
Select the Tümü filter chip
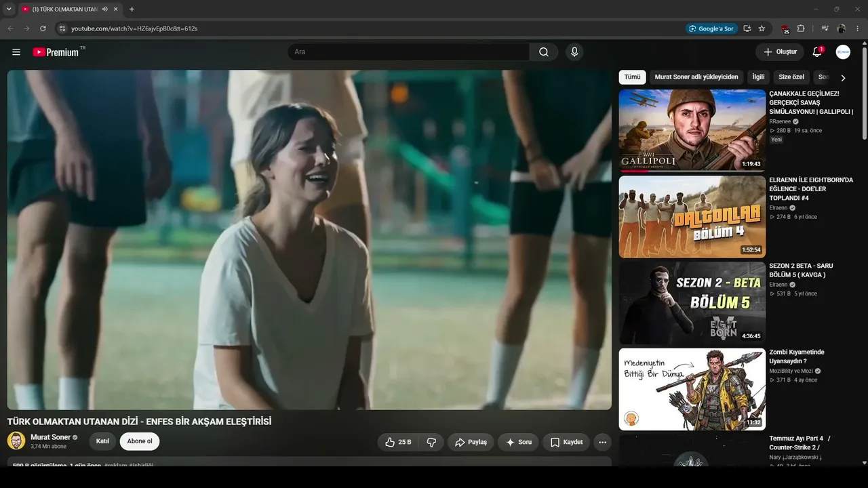632,77
